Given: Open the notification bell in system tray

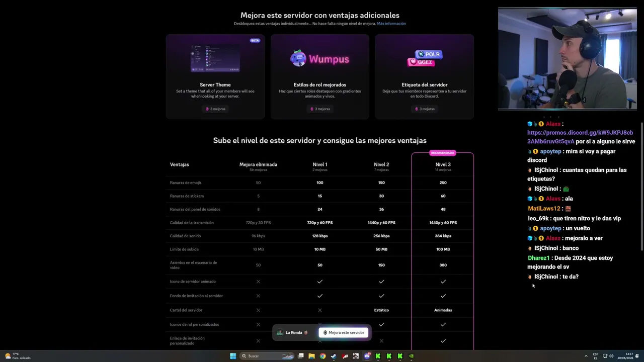Looking at the screenshot, I should tap(638, 356).
